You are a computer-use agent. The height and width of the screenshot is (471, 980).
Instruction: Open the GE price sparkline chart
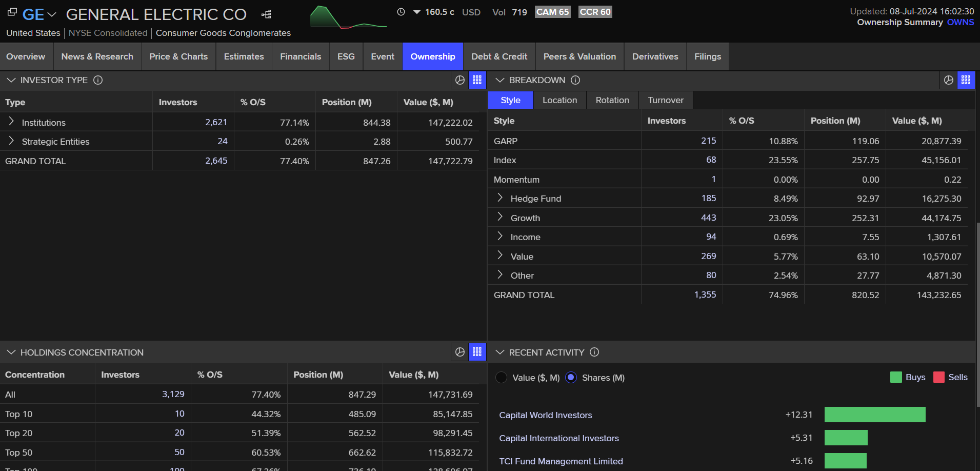coord(349,17)
